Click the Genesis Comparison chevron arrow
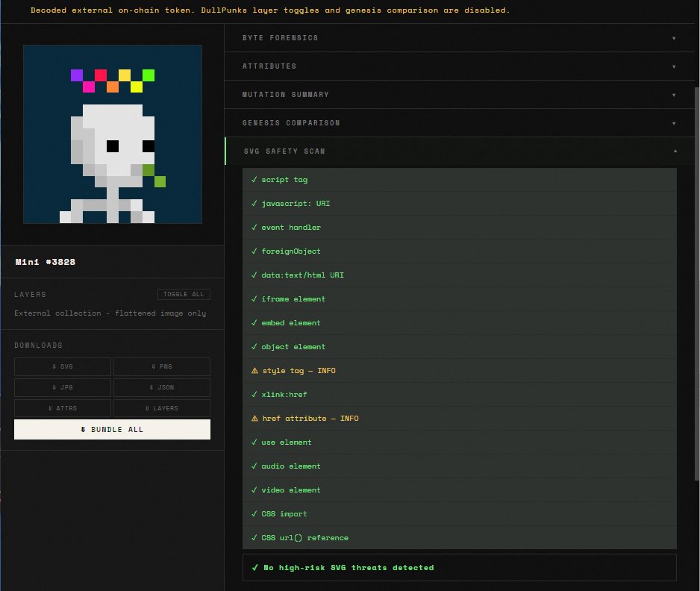This screenshot has height=591, width=700. pyautogui.click(x=674, y=123)
